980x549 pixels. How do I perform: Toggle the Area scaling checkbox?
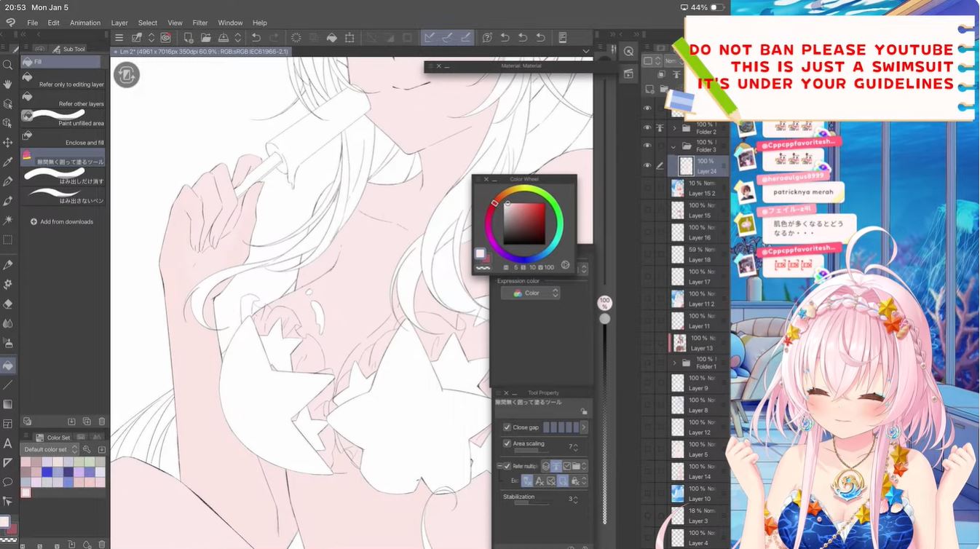click(x=507, y=443)
